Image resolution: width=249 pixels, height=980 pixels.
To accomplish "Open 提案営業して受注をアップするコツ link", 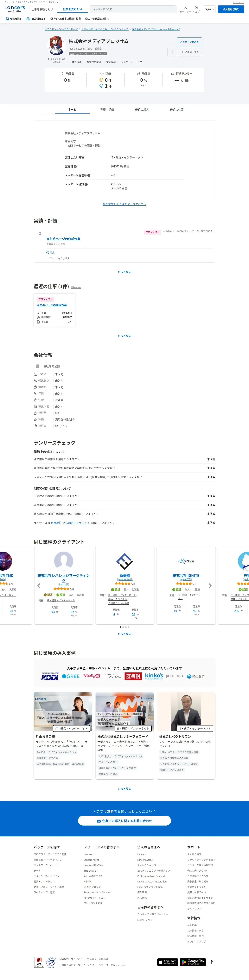I will [124, 204].
